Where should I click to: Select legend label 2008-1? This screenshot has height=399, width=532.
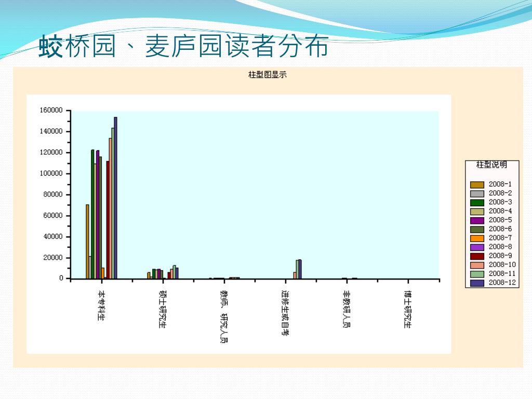pyautogui.click(x=500, y=184)
